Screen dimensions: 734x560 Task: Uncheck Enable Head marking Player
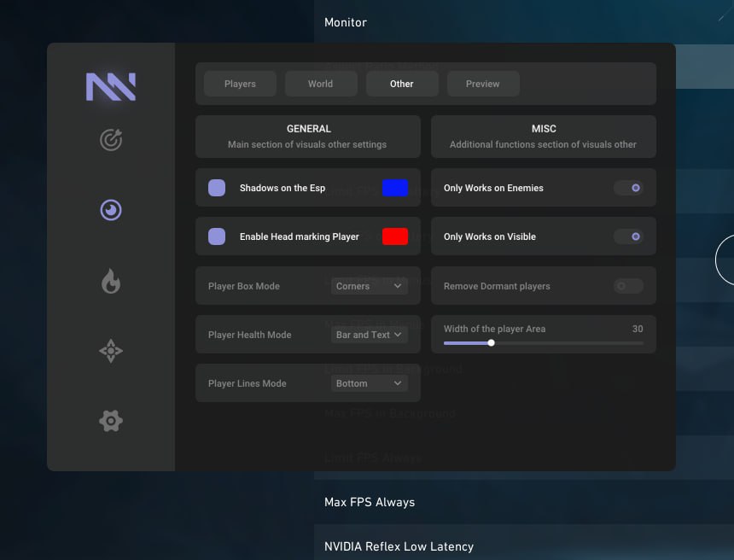tap(217, 236)
